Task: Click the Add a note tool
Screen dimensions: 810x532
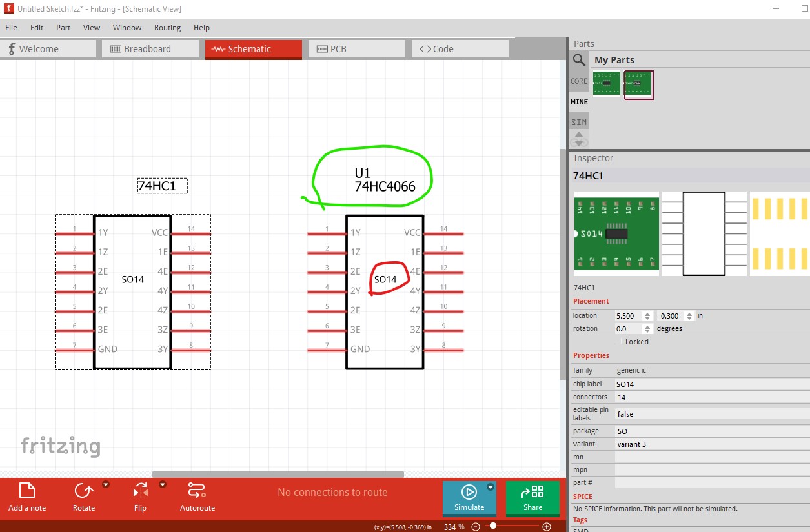Action: click(27, 497)
